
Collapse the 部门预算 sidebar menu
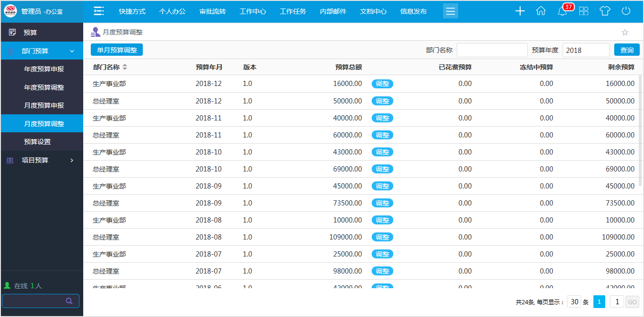pyautogui.click(x=42, y=51)
